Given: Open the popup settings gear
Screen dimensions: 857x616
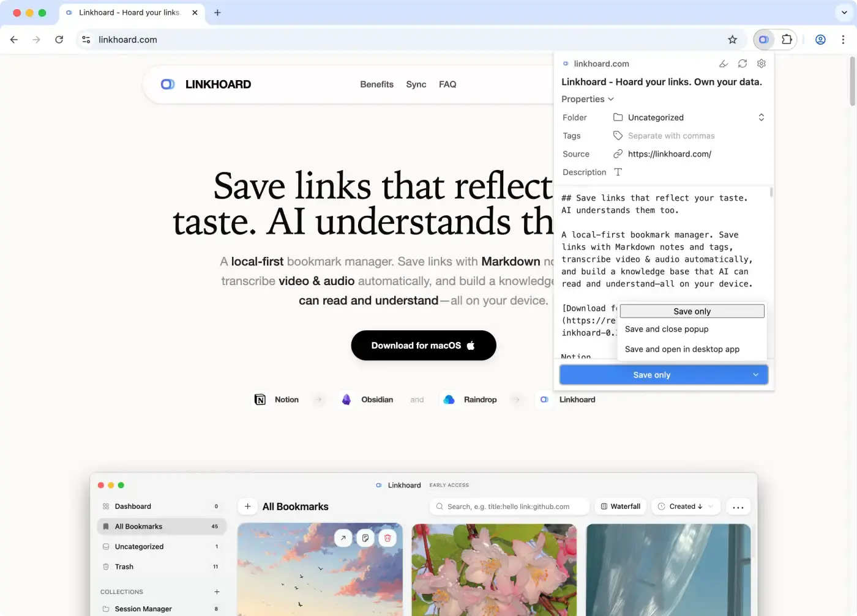Looking at the screenshot, I should point(762,64).
